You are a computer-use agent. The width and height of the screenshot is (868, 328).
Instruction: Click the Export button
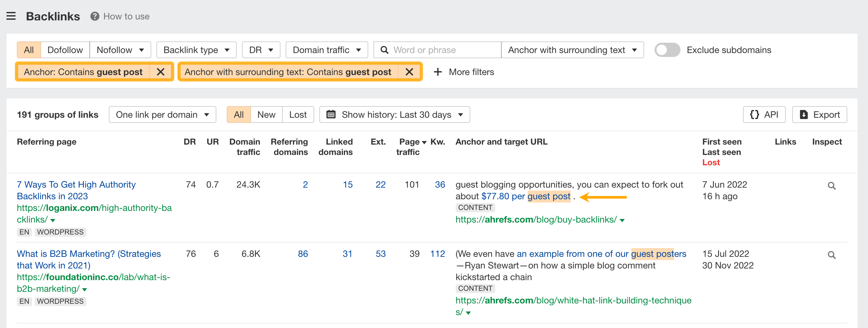pyautogui.click(x=819, y=115)
